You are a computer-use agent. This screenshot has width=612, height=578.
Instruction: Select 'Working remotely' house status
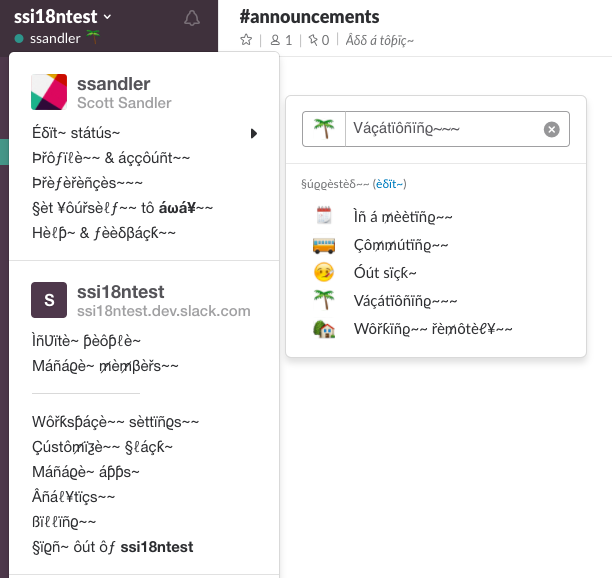pos(413,329)
